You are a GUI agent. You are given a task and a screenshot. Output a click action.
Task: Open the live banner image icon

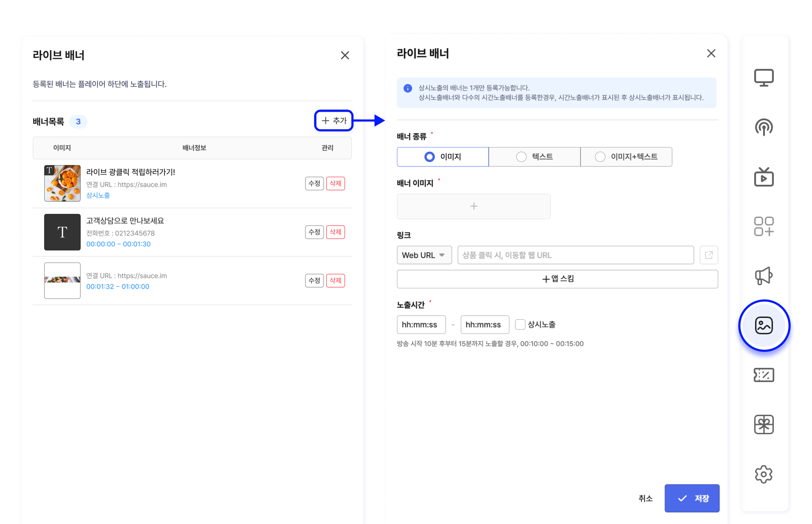point(763,325)
